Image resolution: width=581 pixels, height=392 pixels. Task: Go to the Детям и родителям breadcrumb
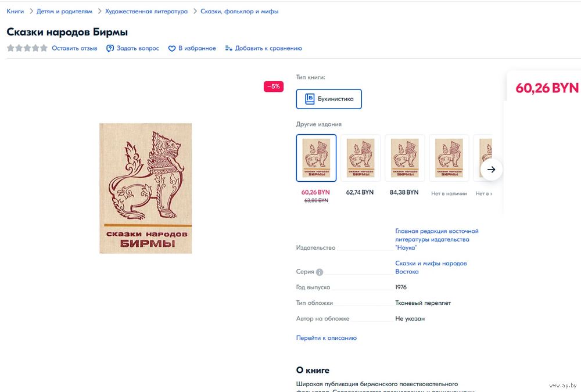(64, 12)
